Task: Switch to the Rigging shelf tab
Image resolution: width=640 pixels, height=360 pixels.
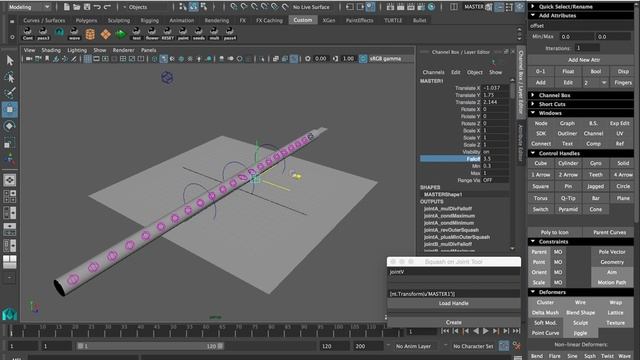Action: tap(150, 20)
